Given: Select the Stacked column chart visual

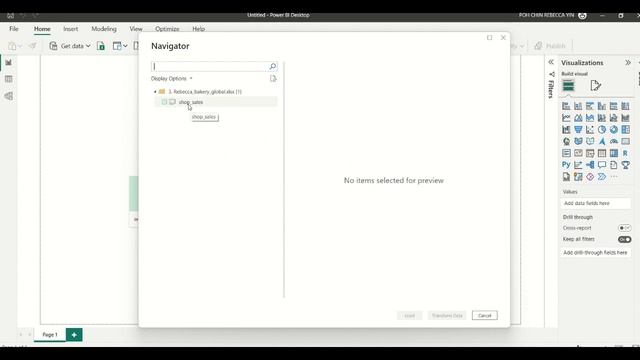Looking at the screenshot, I should point(578,106).
